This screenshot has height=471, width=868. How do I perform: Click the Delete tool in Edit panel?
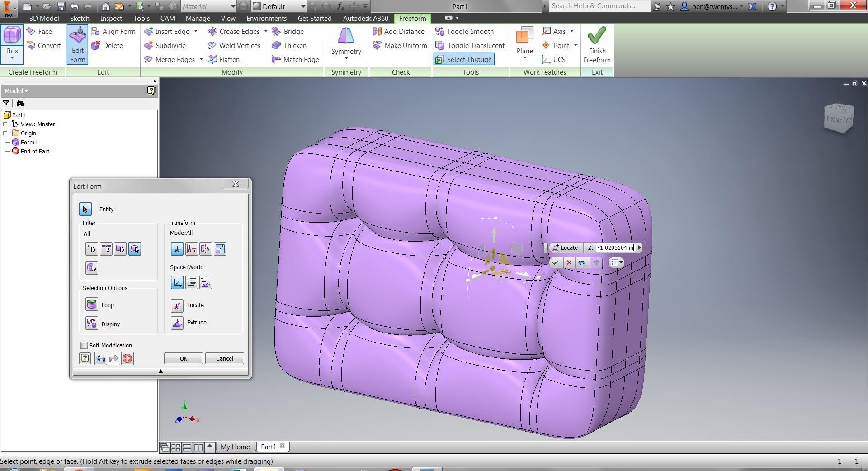[x=107, y=46]
